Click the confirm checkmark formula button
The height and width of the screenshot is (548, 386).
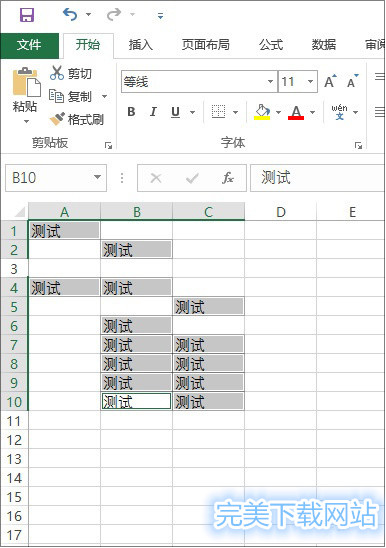coord(192,178)
